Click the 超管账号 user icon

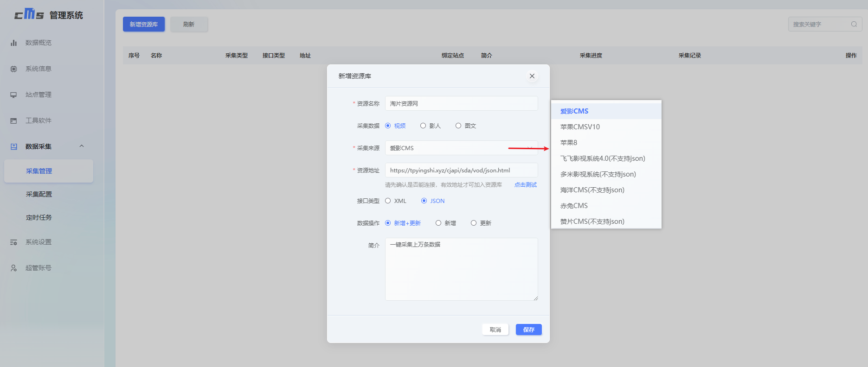click(13, 268)
